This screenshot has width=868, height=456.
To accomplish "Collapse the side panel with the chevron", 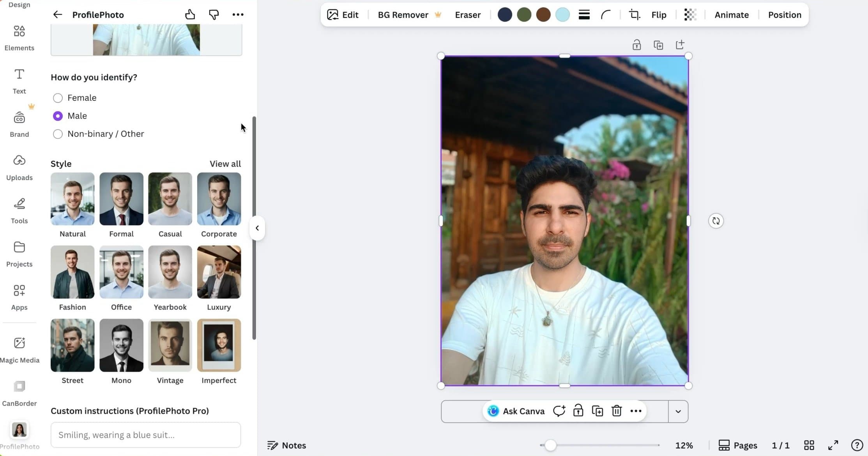I will coord(257,228).
